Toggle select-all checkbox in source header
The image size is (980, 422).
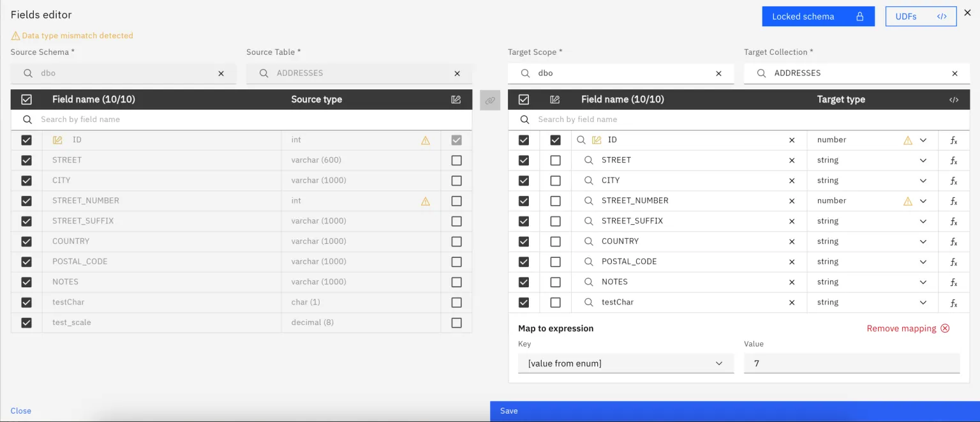[x=26, y=100]
